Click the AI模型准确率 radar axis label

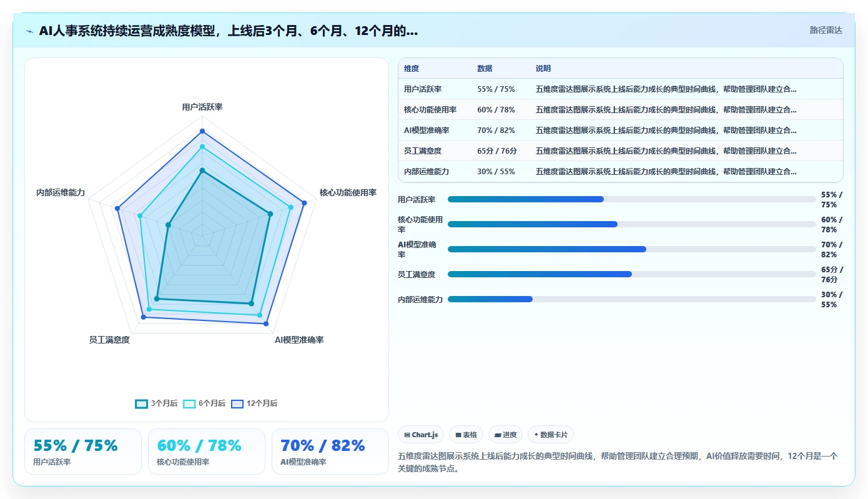tap(299, 340)
